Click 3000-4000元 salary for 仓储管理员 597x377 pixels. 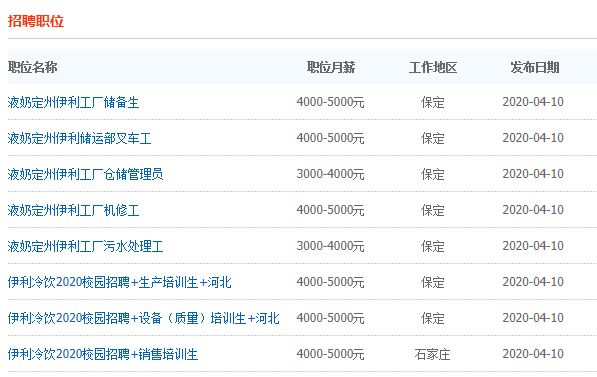(330, 174)
